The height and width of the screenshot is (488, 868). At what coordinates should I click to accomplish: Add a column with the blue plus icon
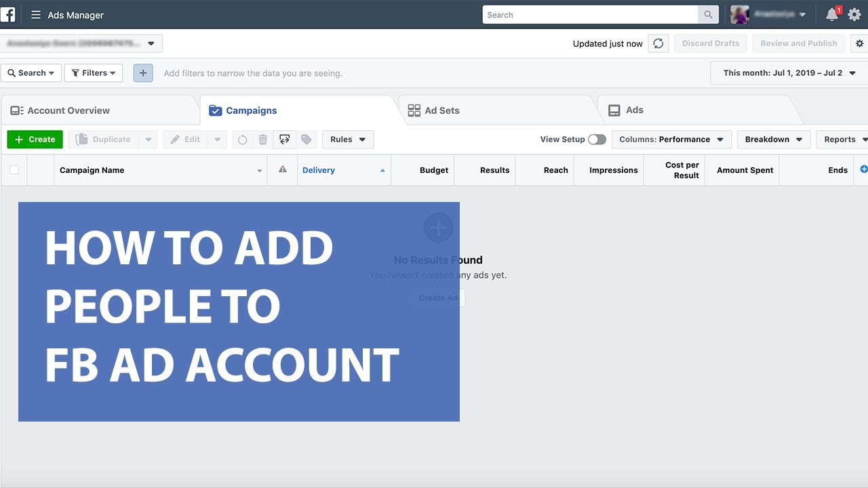(x=863, y=169)
